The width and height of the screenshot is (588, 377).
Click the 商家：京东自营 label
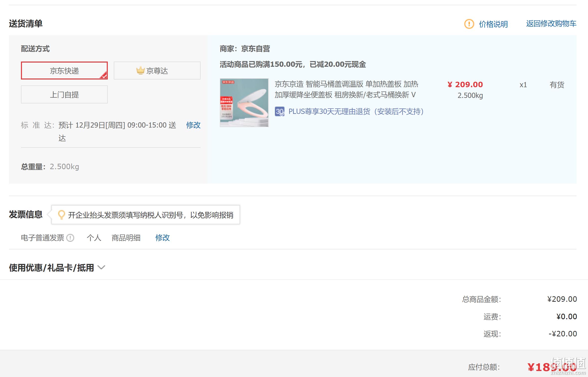point(245,49)
